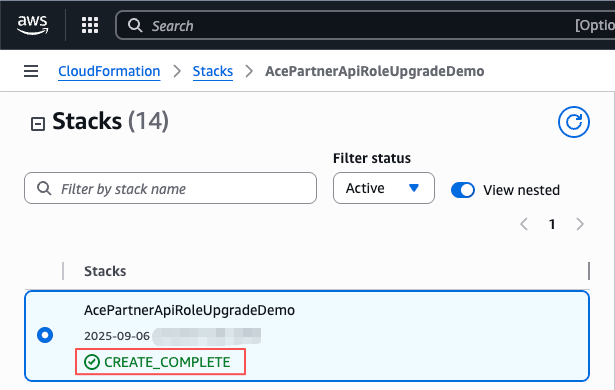Open the hamburger navigation menu

(31, 71)
